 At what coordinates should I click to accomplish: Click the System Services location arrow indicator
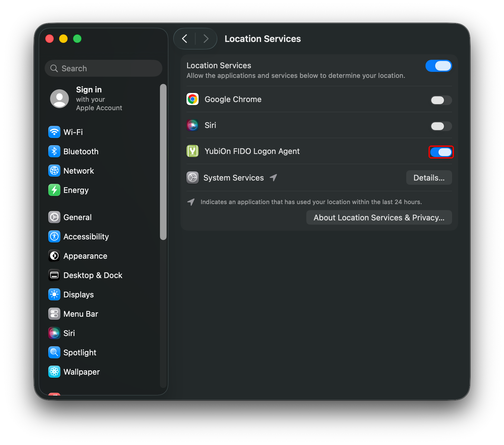point(273,178)
